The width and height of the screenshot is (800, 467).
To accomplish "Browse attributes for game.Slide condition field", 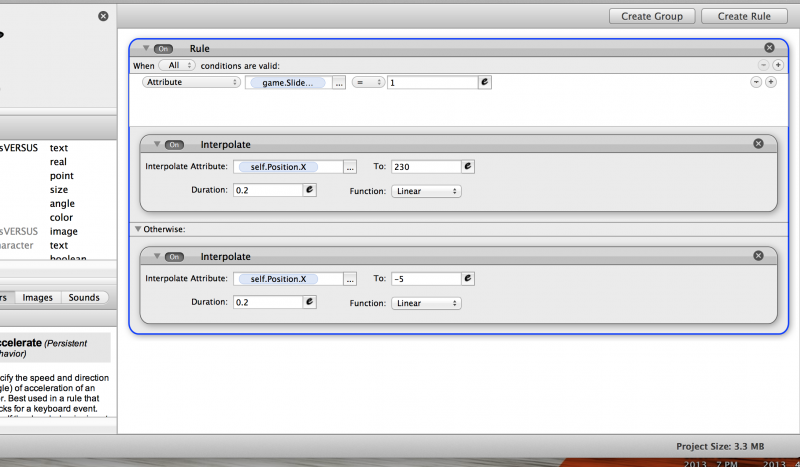I will (340, 83).
